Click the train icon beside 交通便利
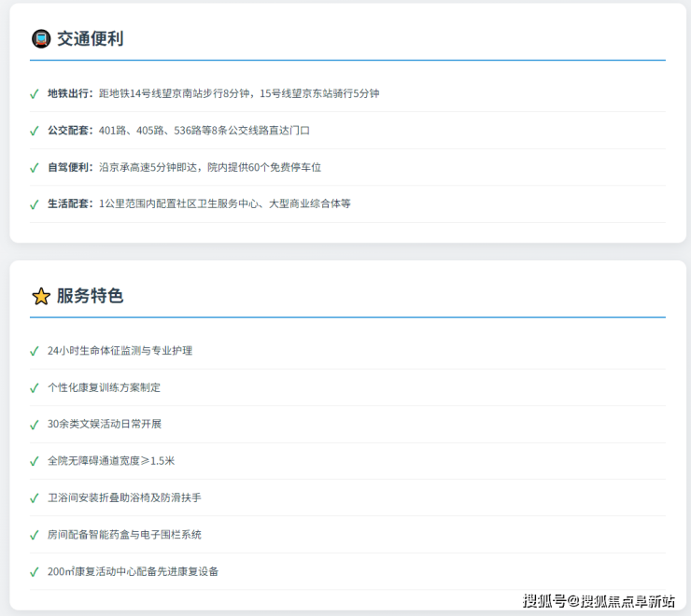 [41, 38]
